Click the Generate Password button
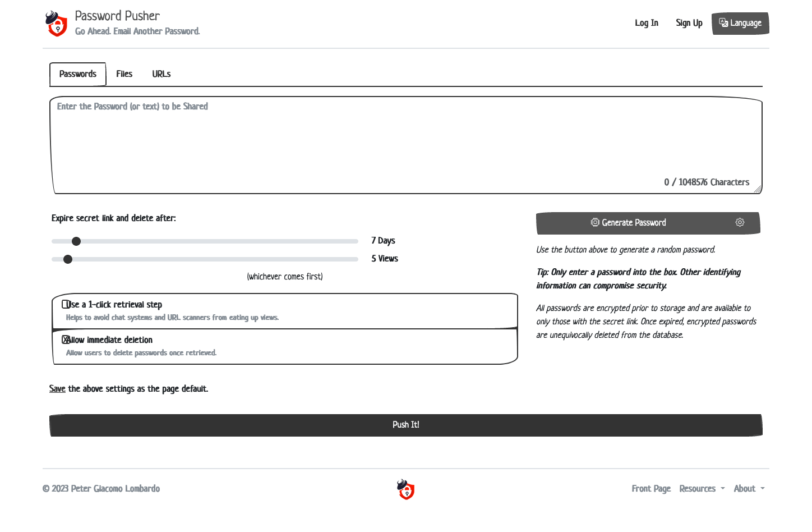 coord(628,223)
